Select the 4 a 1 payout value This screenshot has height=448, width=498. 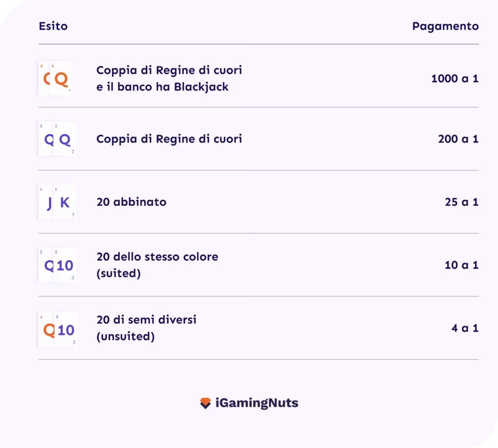pyautogui.click(x=464, y=328)
